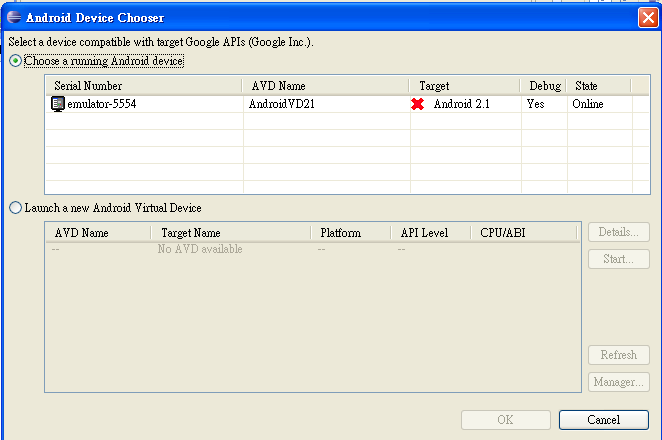Viewport: 662px width, 440px height.
Task: Select 'Launch a new Android Virtual Device' option
Action: click(16, 208)
